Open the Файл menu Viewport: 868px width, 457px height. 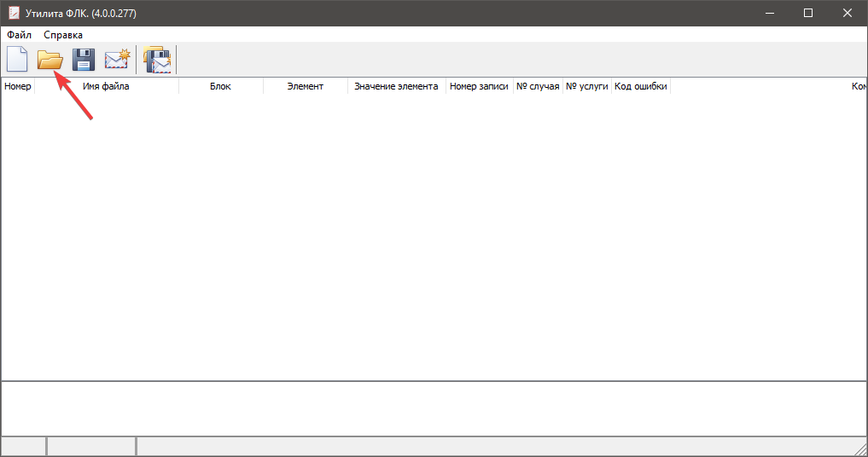[x=19, y=35]
